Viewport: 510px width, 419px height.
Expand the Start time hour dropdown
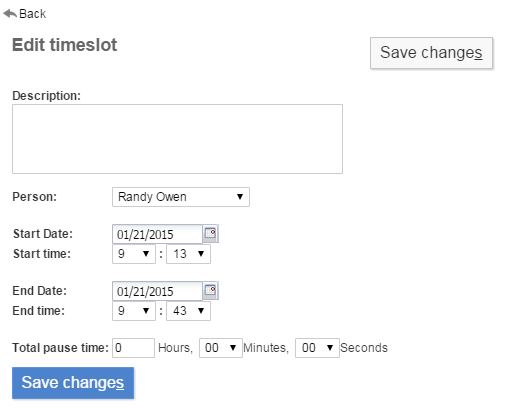pyautogui.click(x=134, y=254)
